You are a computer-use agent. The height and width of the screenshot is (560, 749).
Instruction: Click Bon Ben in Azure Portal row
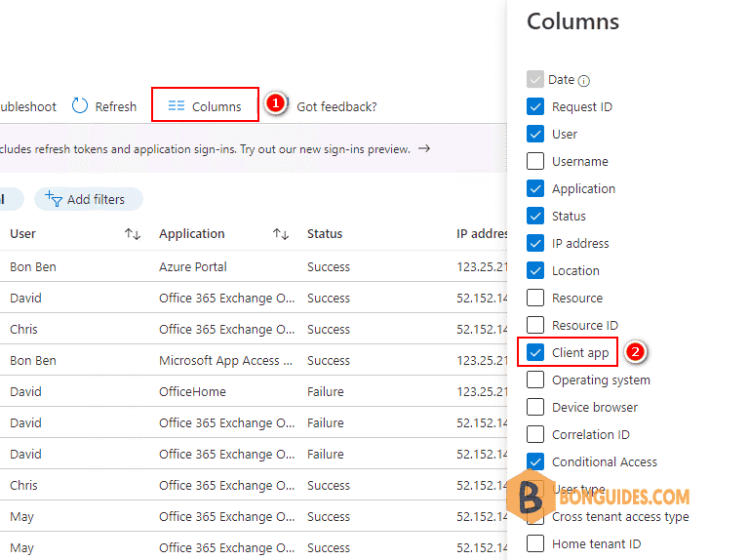[x=33, y=266]
